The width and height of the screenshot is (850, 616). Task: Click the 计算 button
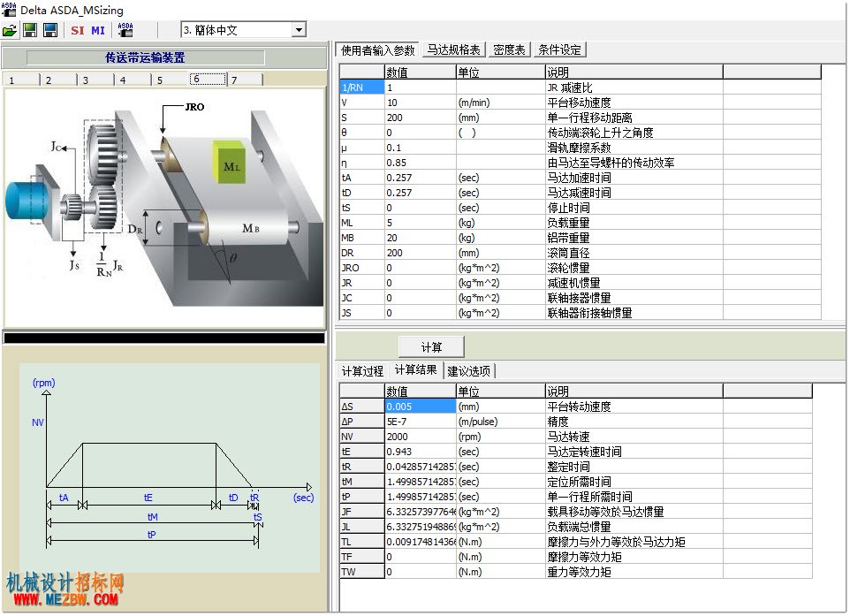click(x=431, y=347)
